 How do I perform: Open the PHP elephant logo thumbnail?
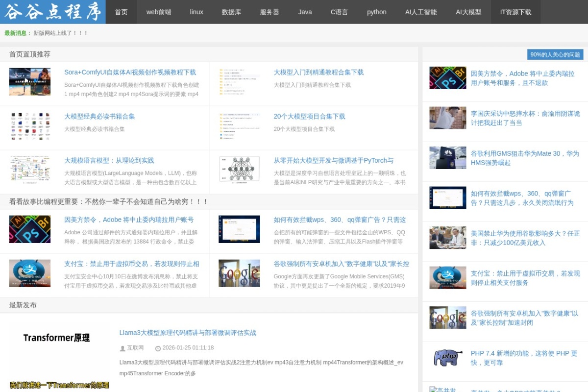tap(448, 358)
